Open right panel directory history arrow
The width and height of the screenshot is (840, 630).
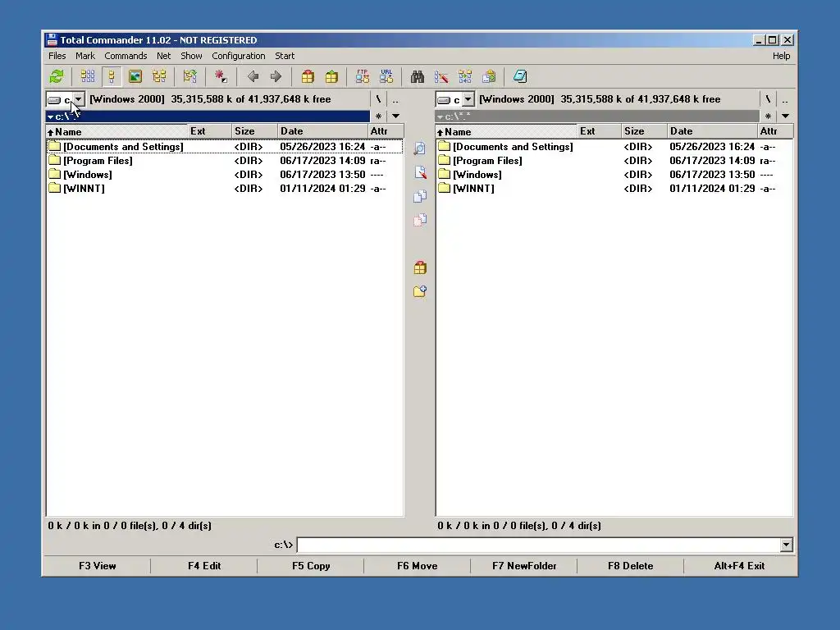[785, 116]
